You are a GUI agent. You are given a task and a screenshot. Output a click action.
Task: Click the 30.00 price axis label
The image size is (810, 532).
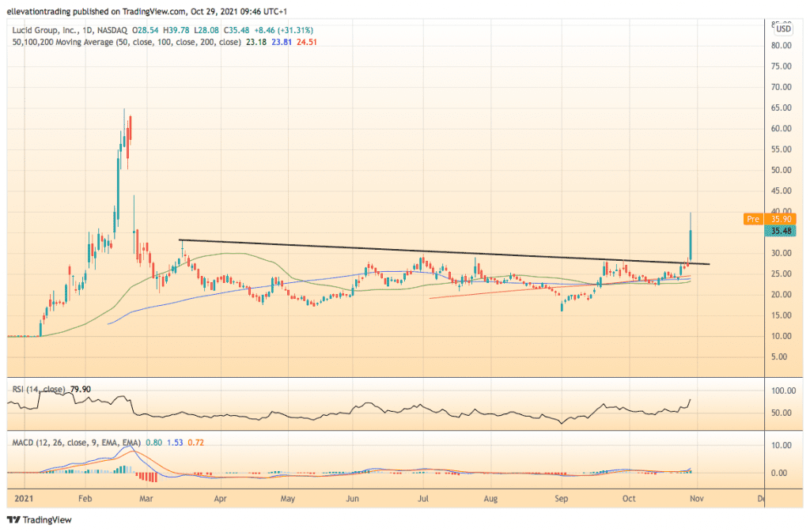(781, 254)
